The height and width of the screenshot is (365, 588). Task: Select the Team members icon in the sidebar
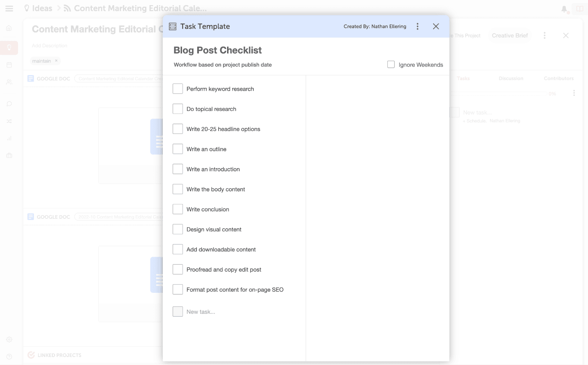pyautogui.click(x=9, y=82)
